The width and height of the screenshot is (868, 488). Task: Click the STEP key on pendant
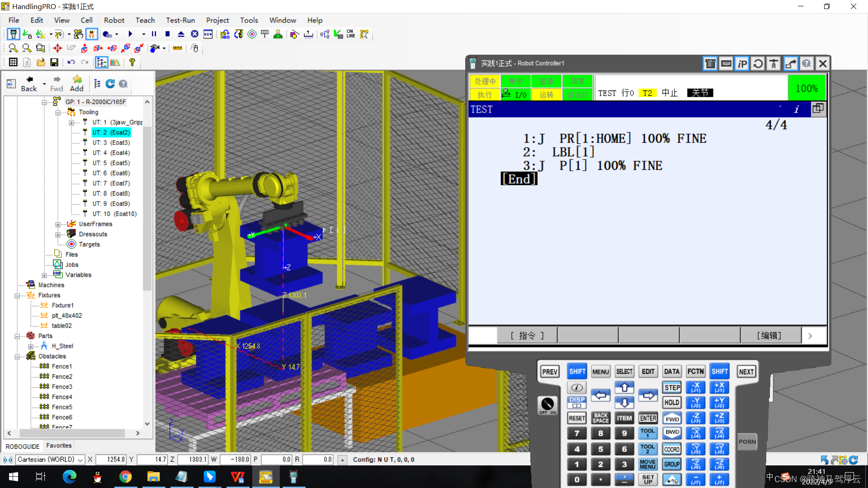pos(672,388)
